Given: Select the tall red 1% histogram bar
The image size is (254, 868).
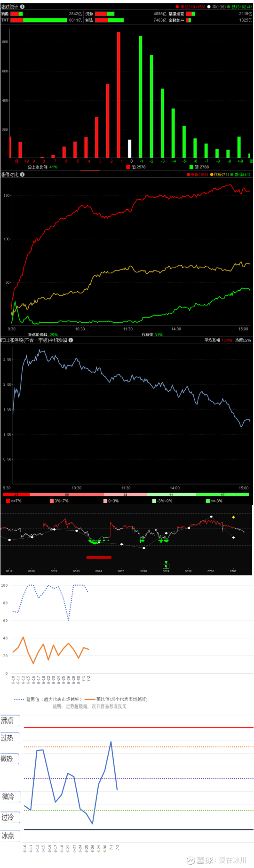Looking at the screenshot, I should click(x=119, y=95).
